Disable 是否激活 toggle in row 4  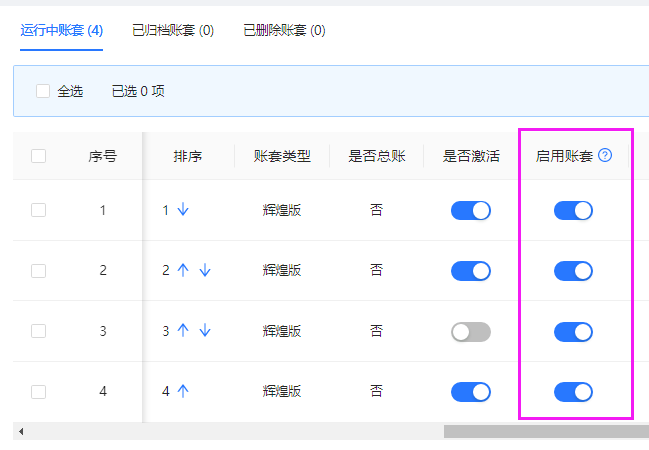tap(471, 391)
